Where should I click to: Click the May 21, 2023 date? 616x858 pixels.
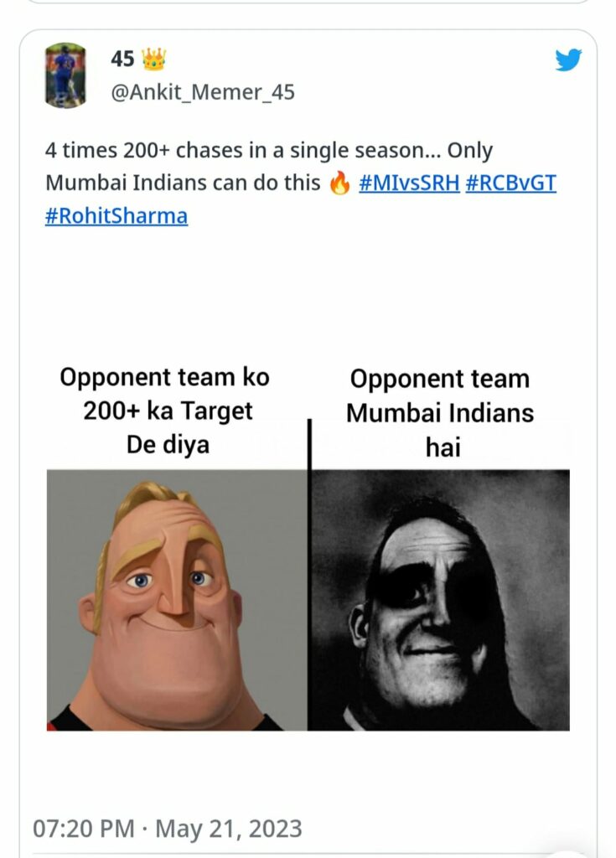coord(229,829)
